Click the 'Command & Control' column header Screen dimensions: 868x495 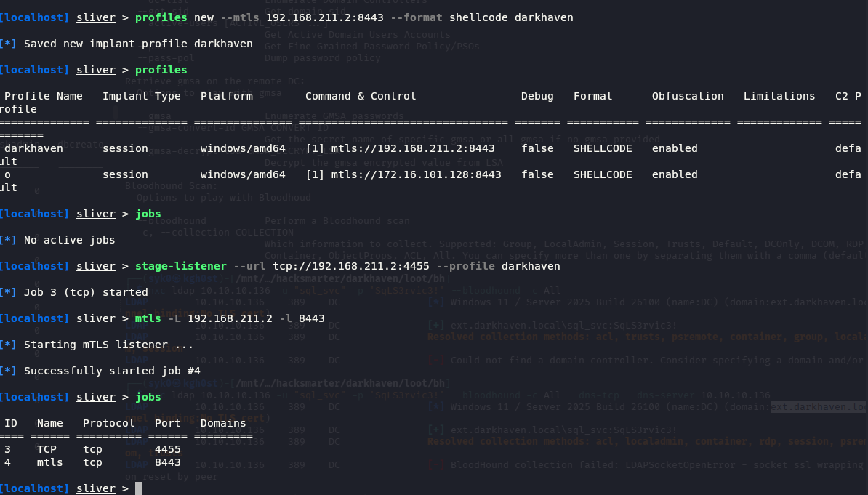361,97
